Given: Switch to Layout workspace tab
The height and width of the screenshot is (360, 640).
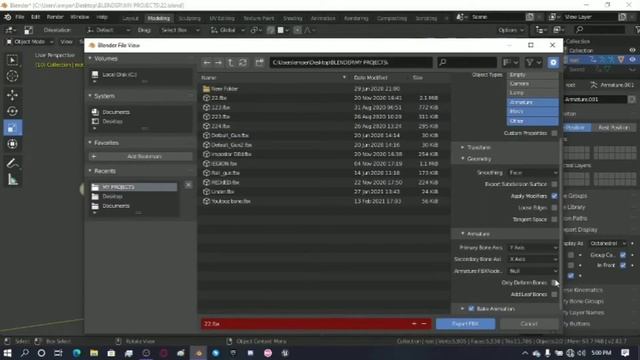Looking at the screenshot, I should [x=131, y=18].
